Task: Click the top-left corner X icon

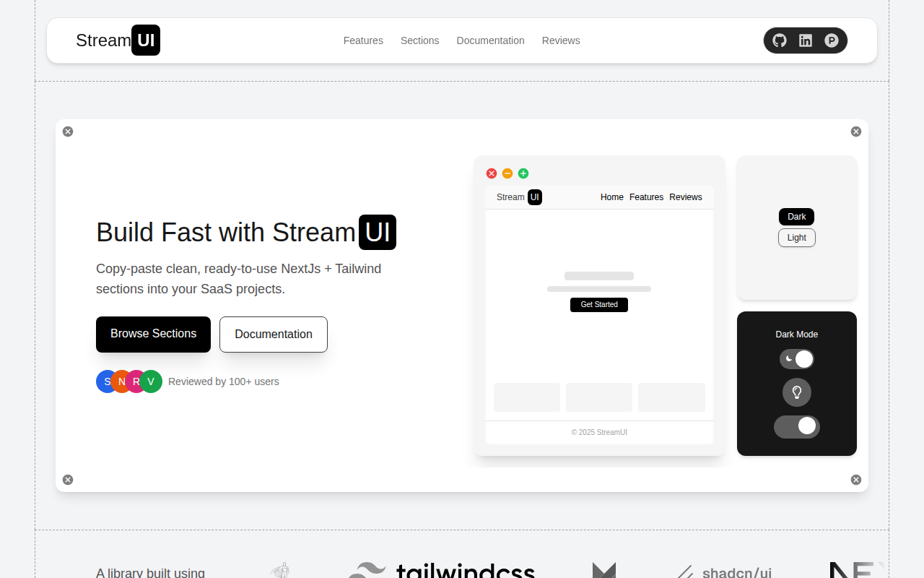Action: [x=68, y=131]
